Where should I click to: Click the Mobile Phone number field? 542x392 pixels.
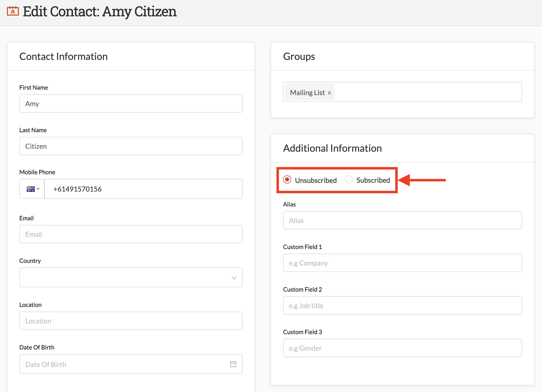(143, 189)
